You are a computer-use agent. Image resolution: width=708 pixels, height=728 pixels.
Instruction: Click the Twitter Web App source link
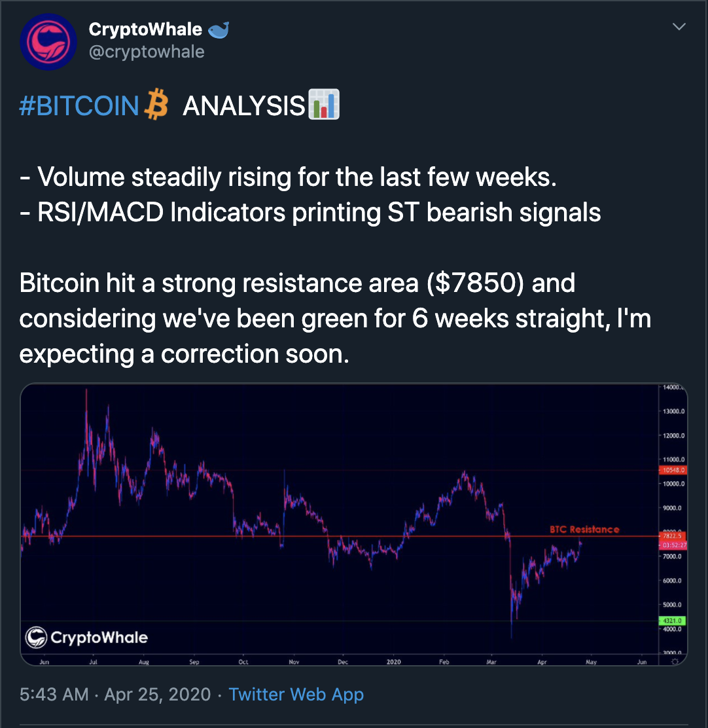tap(296, 695)
